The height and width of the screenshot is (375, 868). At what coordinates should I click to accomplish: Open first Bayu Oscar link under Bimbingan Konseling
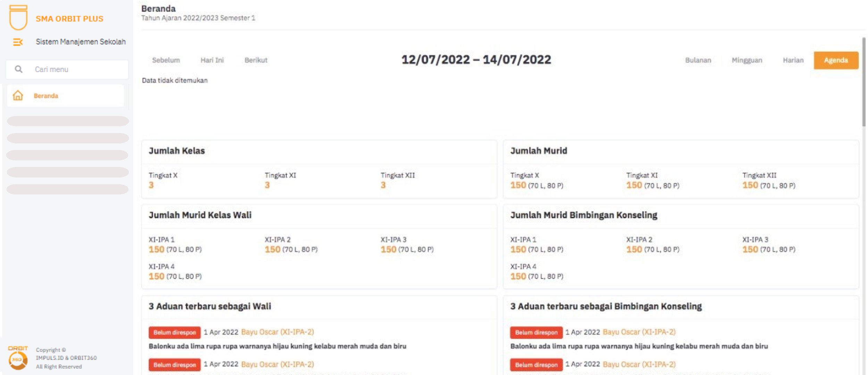[x=639, y=332]
